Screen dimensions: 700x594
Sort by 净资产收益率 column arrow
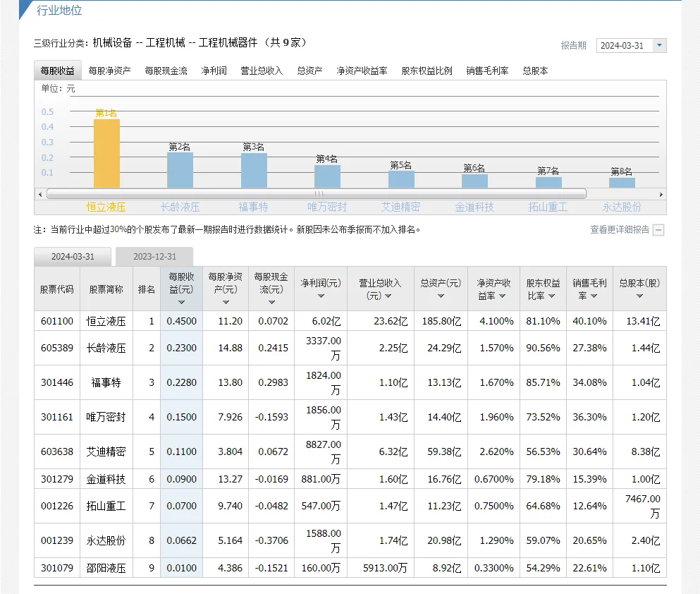(x=502, y=296)
